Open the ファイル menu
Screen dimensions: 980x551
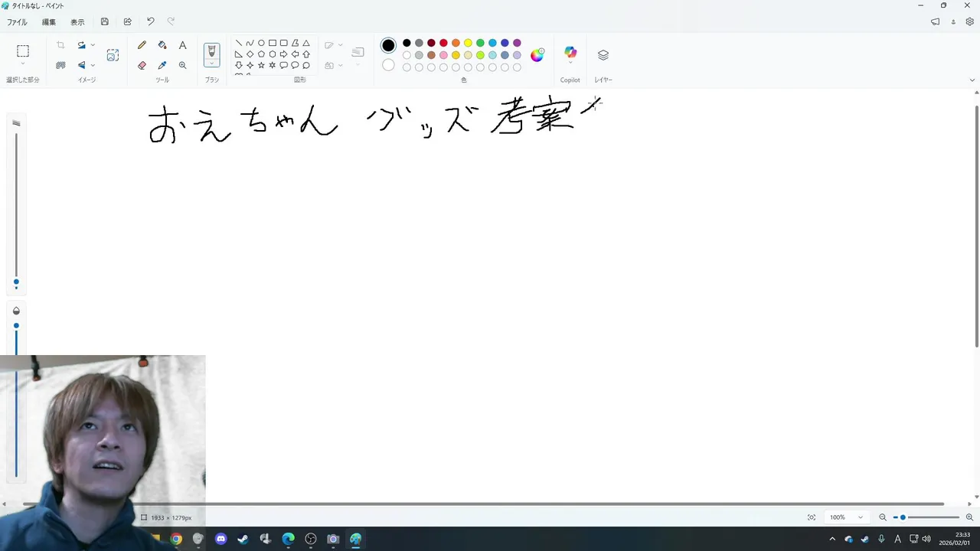[17, 22]
